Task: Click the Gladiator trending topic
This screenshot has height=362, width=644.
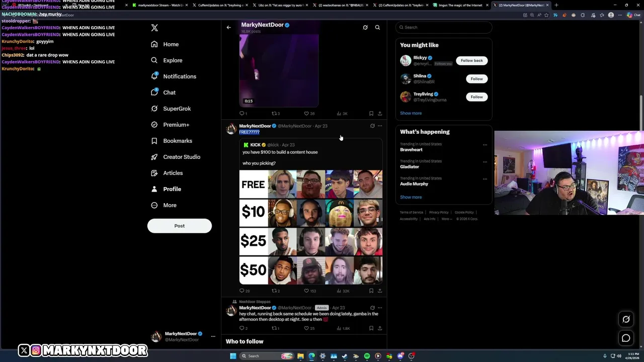Action: pyautogui.click(x=410, y=167)
